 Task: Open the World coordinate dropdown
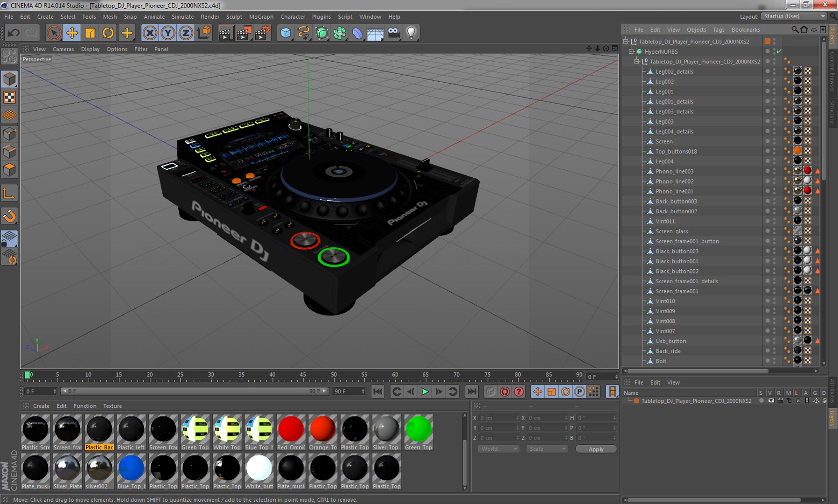[498, 449]
